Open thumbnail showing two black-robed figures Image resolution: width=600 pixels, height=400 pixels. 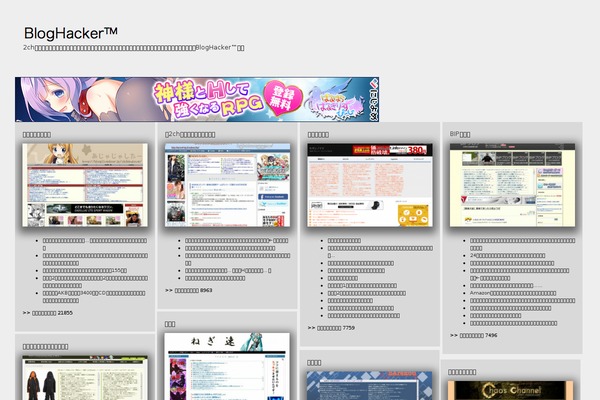pyautogui.click(x=85, y=378)
